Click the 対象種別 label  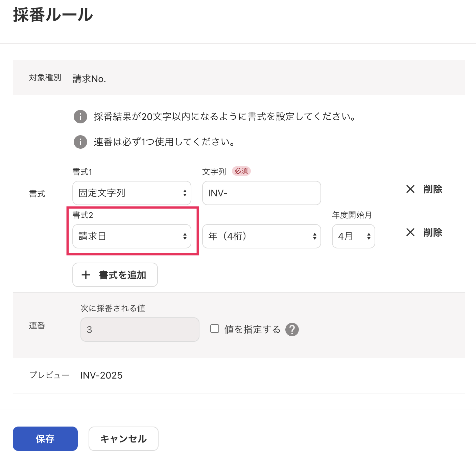coord(45,77)
